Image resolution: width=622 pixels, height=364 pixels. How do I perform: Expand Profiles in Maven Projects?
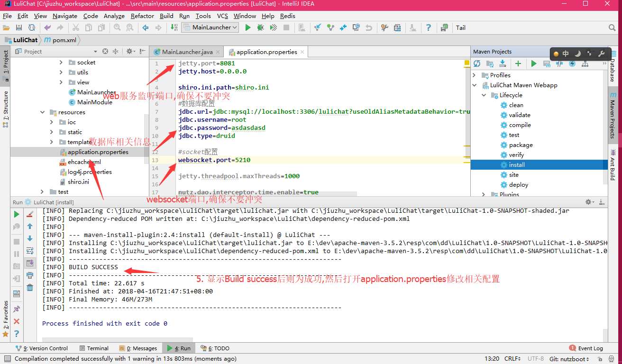pyautogui.click(x=475, y=75)
